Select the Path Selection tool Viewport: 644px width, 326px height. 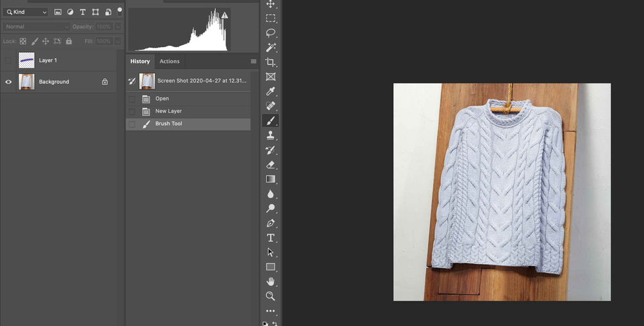click(270, 252)
